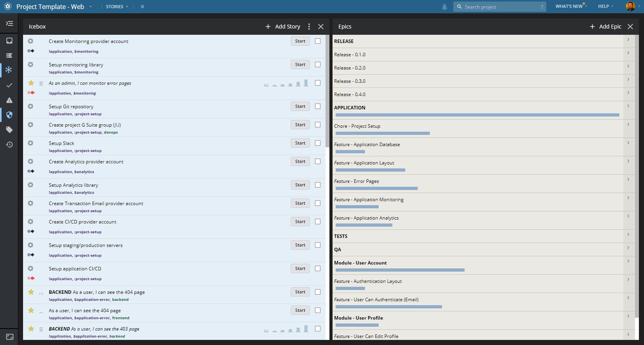Select checkbox for Setup Slack
Image resolution: width=644 pixels, height=345 pixels.
pos(318,143)
